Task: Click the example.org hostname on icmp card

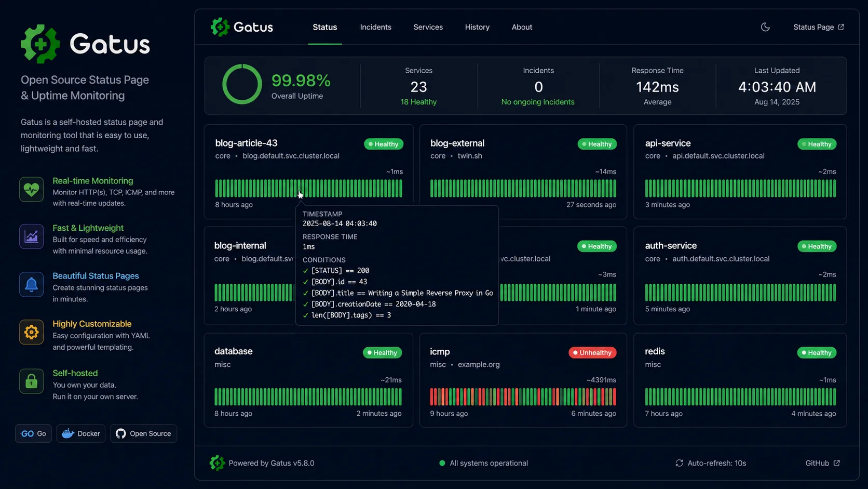Action: coord(479,364)
